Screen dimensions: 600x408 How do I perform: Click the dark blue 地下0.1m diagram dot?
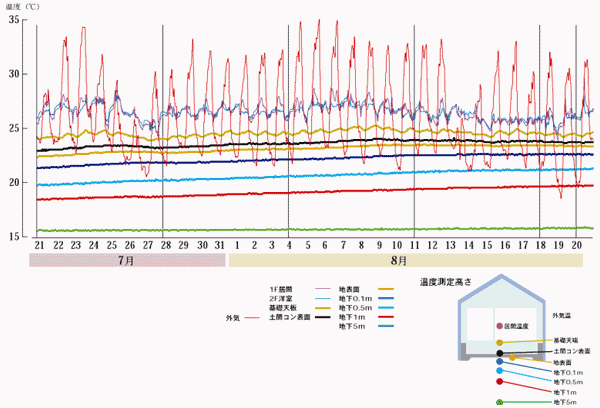click(499, 361)
